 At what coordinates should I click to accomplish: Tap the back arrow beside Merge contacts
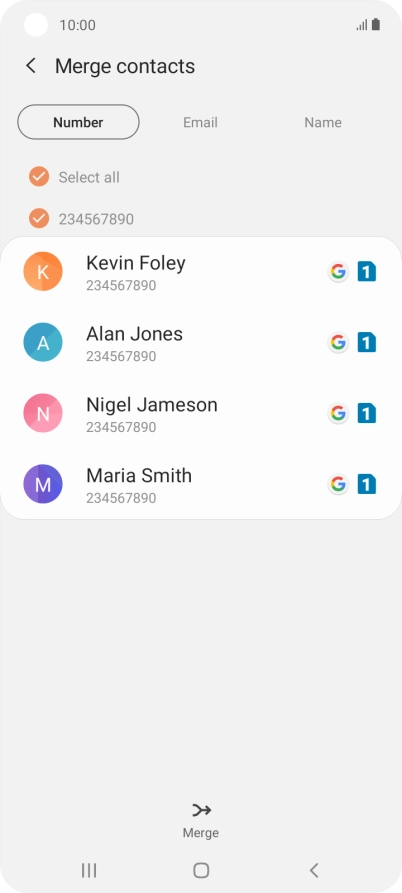(x=31, y=66)
